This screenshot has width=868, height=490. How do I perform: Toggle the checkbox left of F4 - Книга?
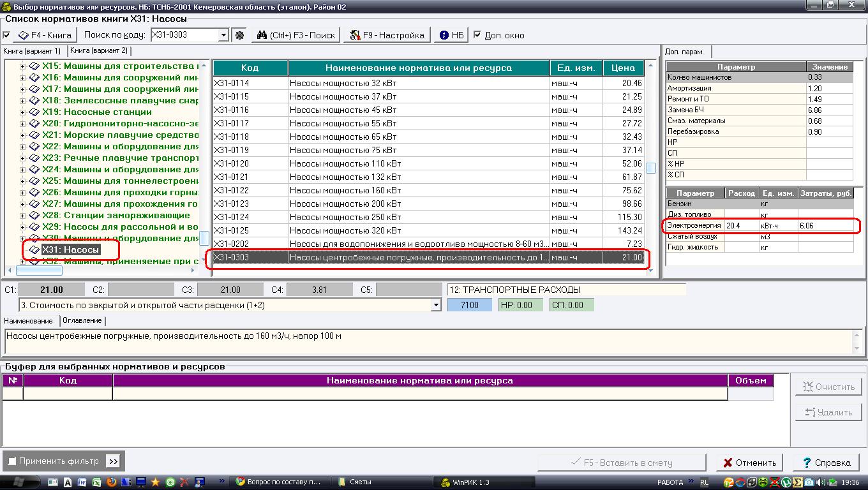pyautogui.click(x=7, y=35)
